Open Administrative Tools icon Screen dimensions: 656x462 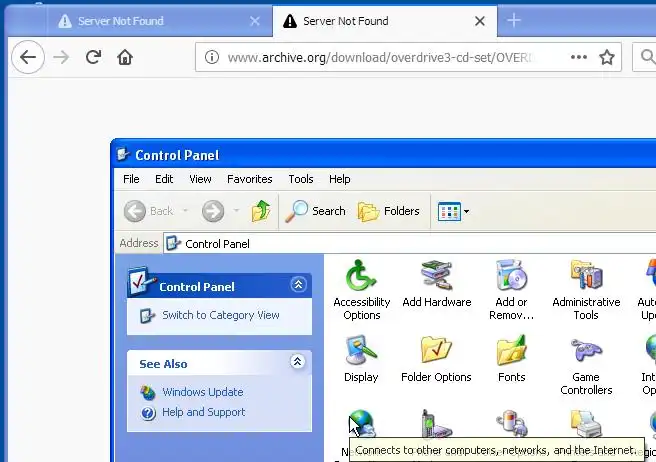pyautogui.click(x=586, y=290)
